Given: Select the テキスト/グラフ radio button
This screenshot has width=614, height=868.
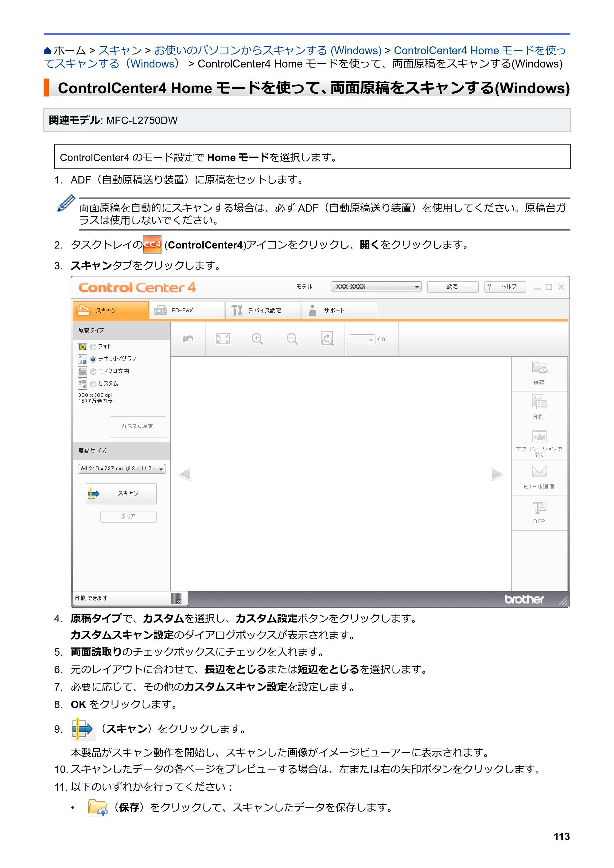Looking at the screenshot, I should (93, 359).
